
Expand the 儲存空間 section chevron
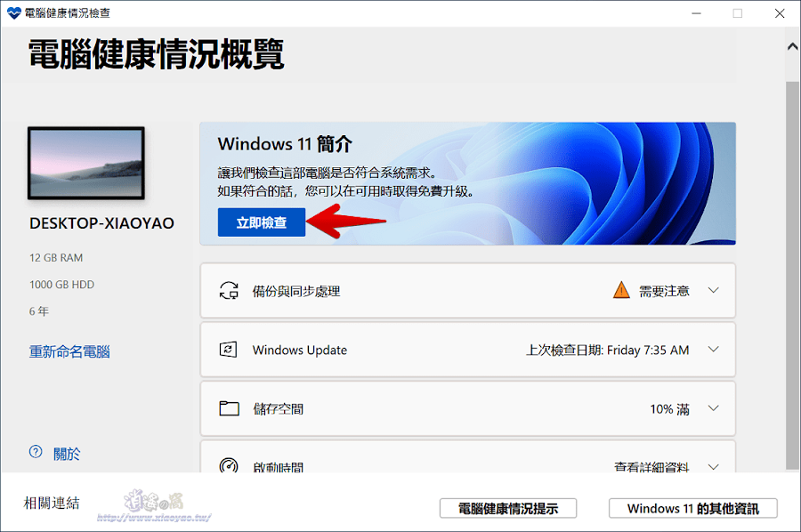point(714,408)
